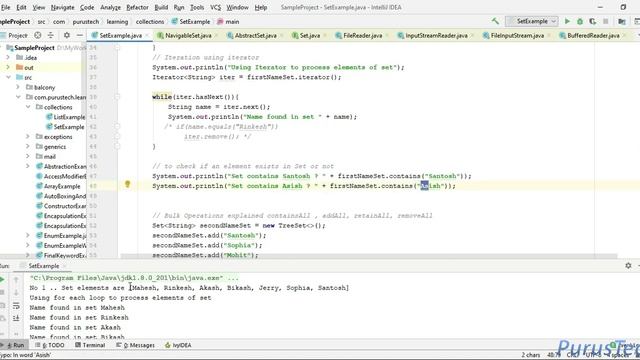Open the VCS menu
640x360 pixels.
pos(215,7)
